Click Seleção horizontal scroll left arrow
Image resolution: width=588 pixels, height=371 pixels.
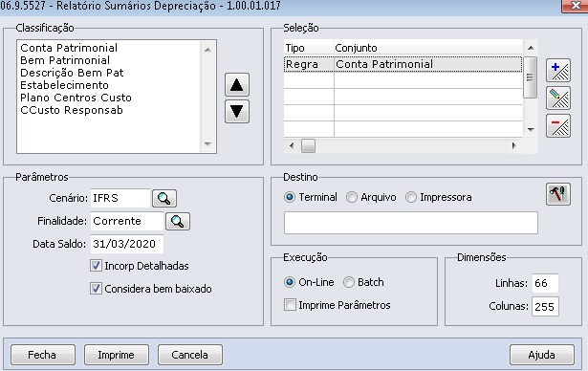click(292, 145)
